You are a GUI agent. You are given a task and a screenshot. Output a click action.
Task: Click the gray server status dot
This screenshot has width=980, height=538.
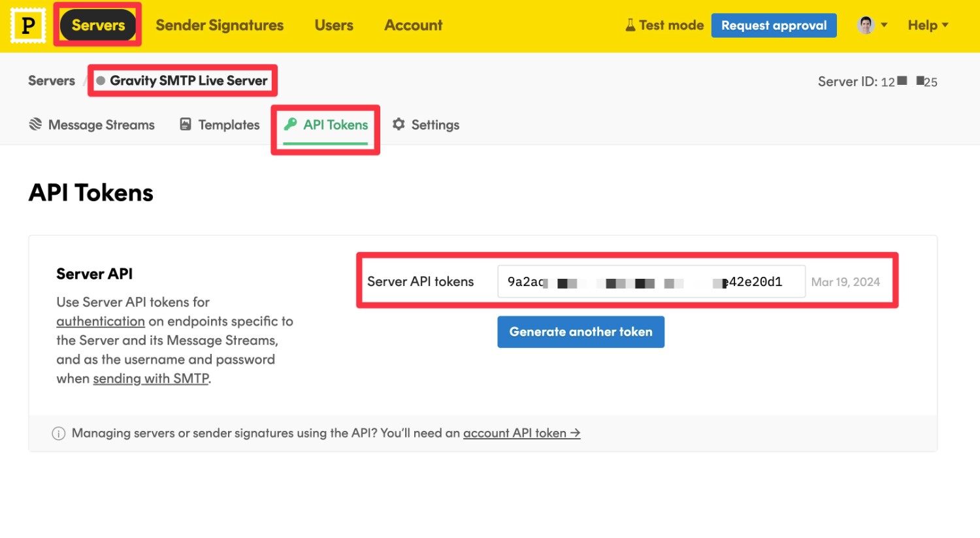(x=101, y=81)
